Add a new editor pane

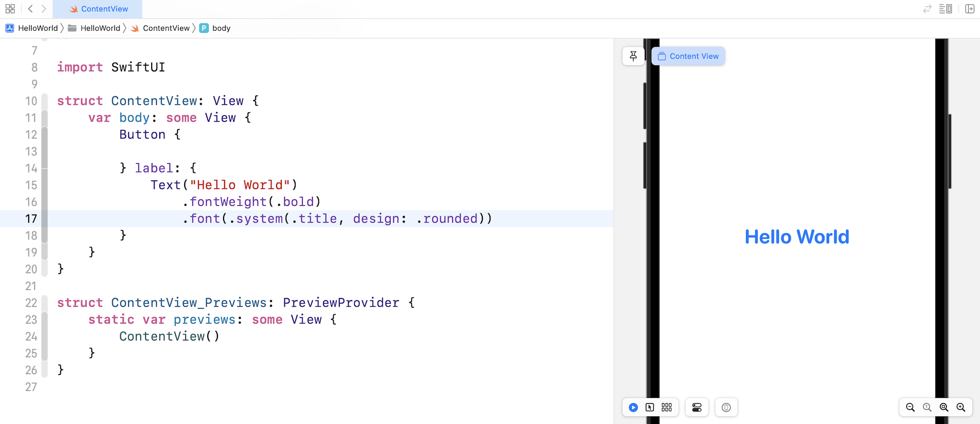coord(970,9)
